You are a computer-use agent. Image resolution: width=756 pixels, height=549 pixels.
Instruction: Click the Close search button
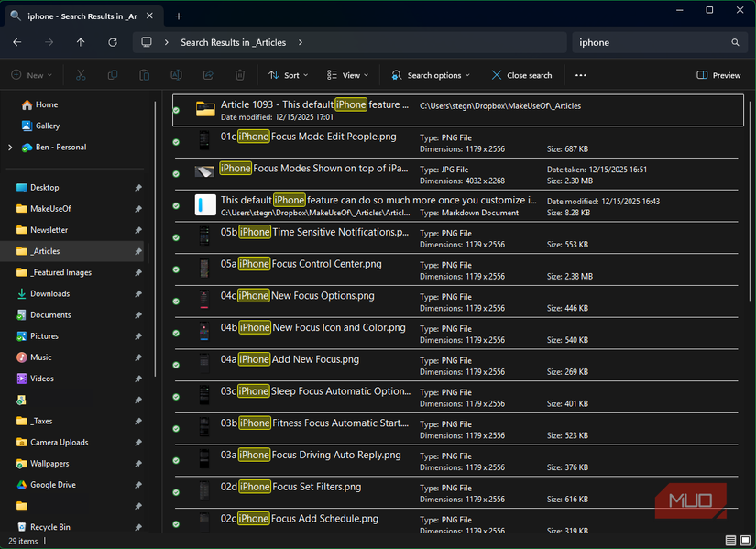[x=520, y=75]
